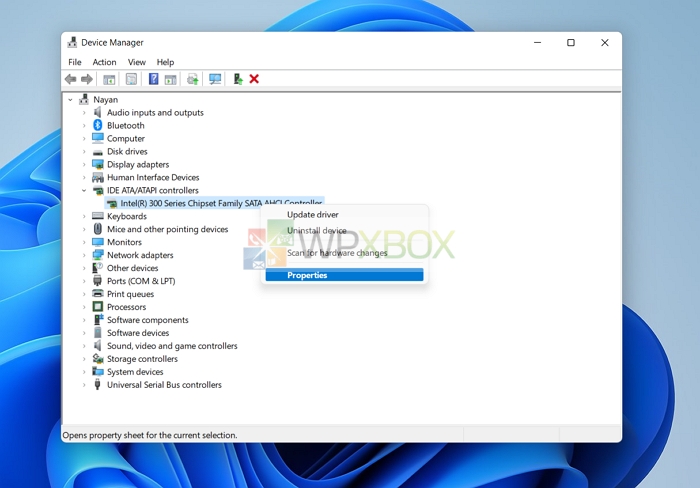Open the View menu

(137, 62)
